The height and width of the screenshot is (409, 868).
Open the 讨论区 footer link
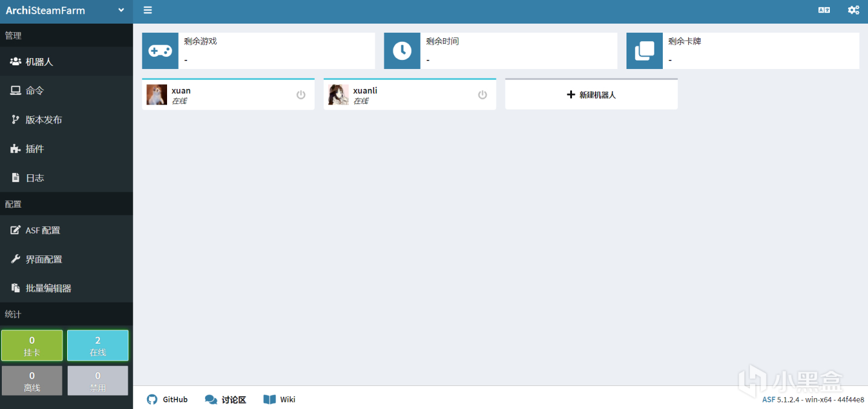[x=226, y=399]
